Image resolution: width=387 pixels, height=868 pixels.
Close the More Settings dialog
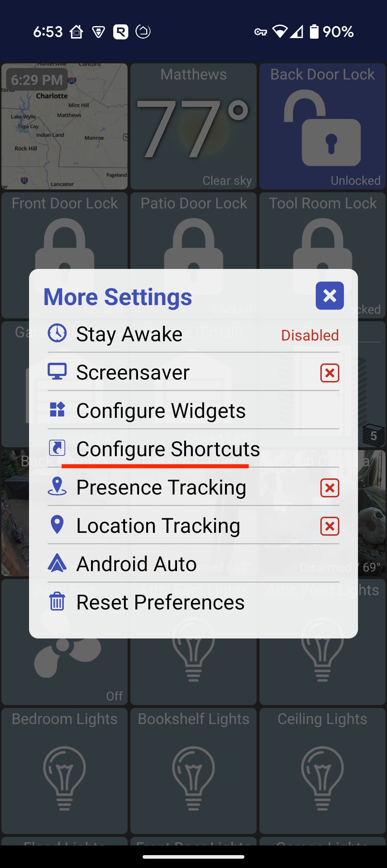(330, 296)
